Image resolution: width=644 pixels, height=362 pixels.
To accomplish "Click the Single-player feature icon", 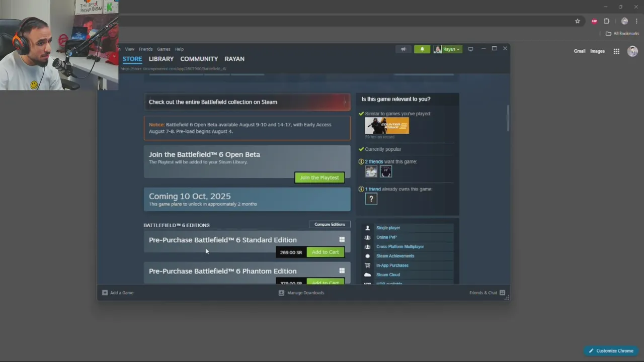I will pos(367,228).
